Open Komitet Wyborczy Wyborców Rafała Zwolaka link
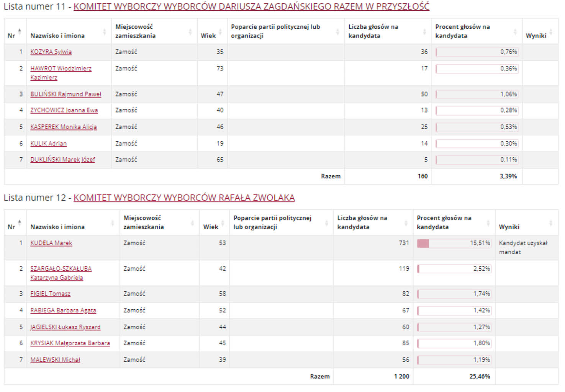The height and width of the screenshot is (392, 565). 184,198
